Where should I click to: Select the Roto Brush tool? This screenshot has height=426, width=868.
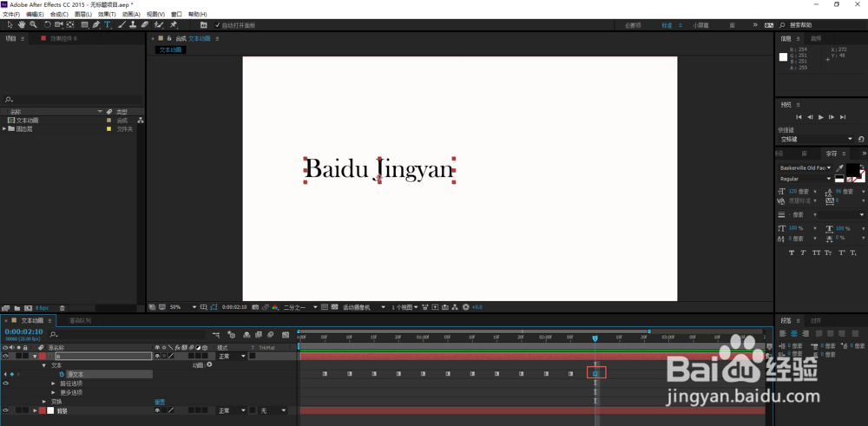coord(159,25)
